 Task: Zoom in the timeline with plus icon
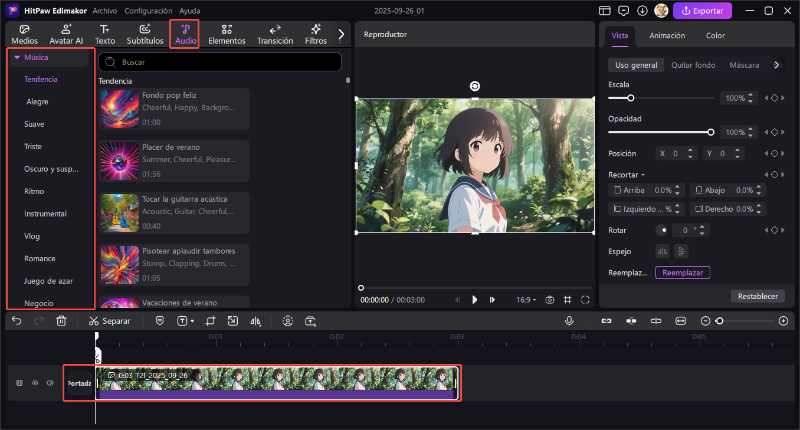point(784,321)
